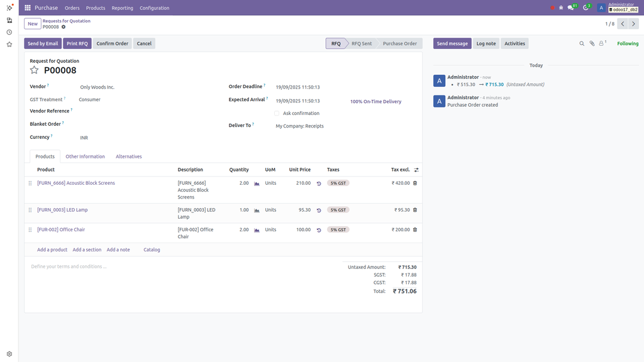
Task: Toggle the favorite star on P00008
Action: click(x=35, y=70)
